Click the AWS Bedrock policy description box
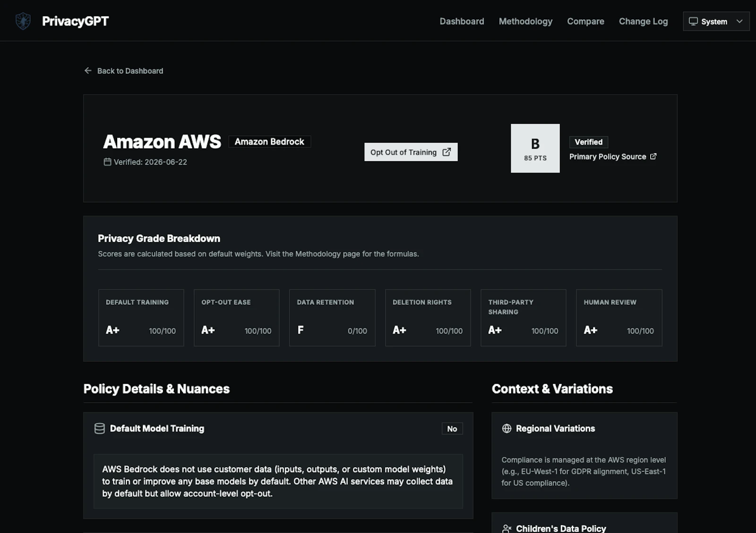The width and height of the screenshot is (756, 533). point(278,481)
